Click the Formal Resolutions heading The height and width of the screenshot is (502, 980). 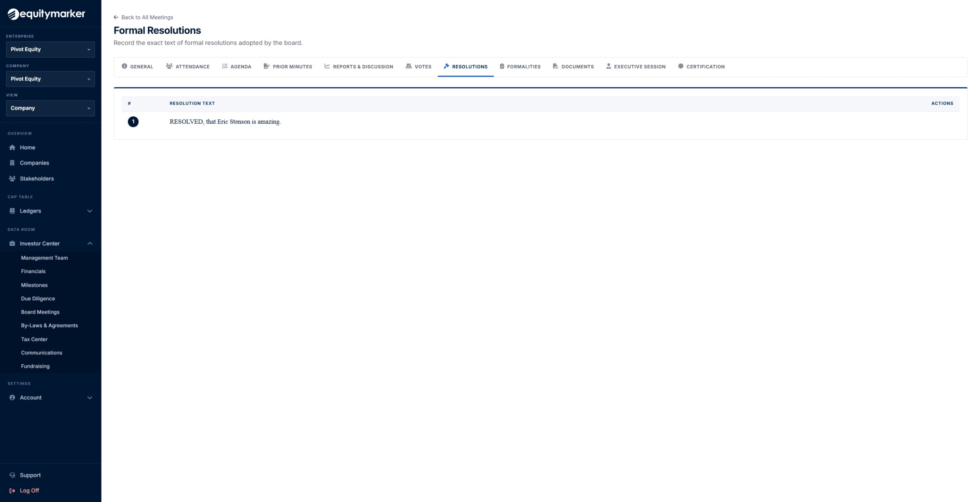coord(157,31)
